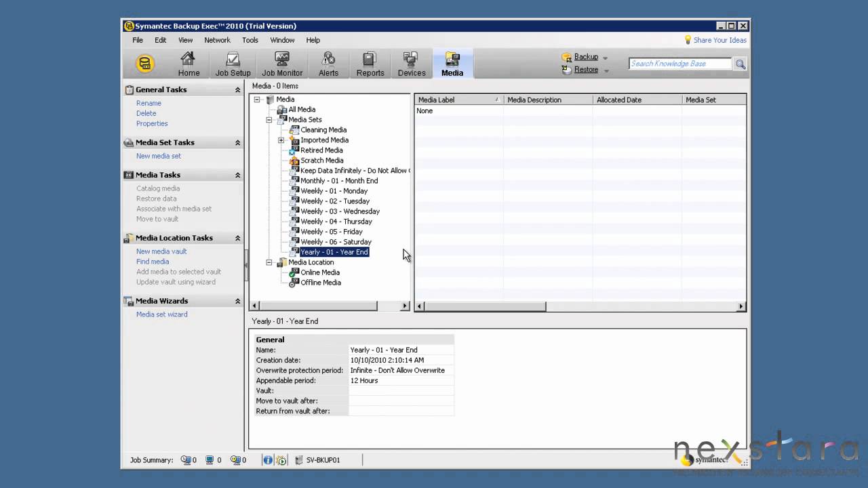Open the Network menu

pos(217,40)
